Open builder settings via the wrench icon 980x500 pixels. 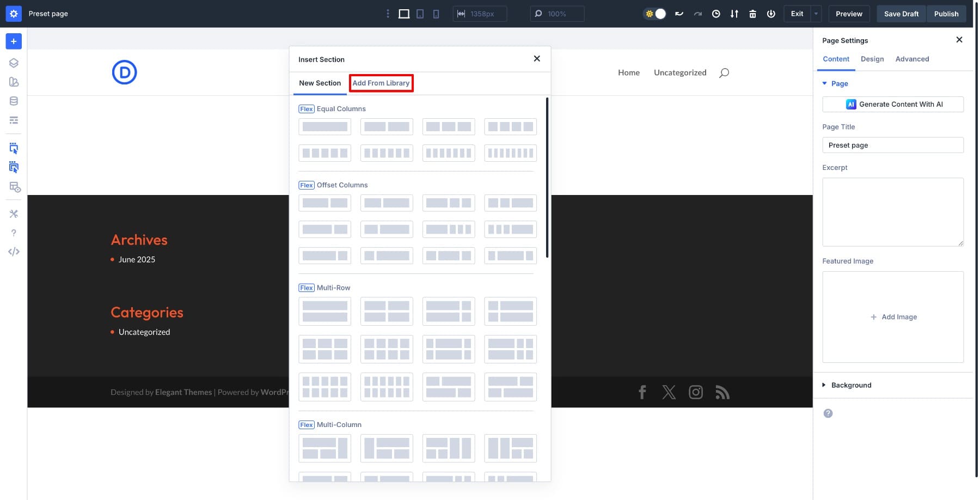click(x=14, y=214)
